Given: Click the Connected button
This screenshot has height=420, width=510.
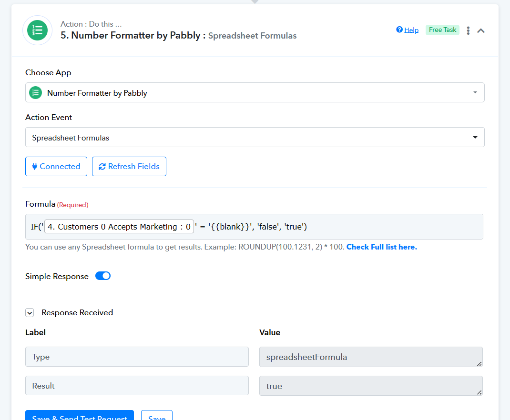Looking at the screenshot, I should point(56,166).
